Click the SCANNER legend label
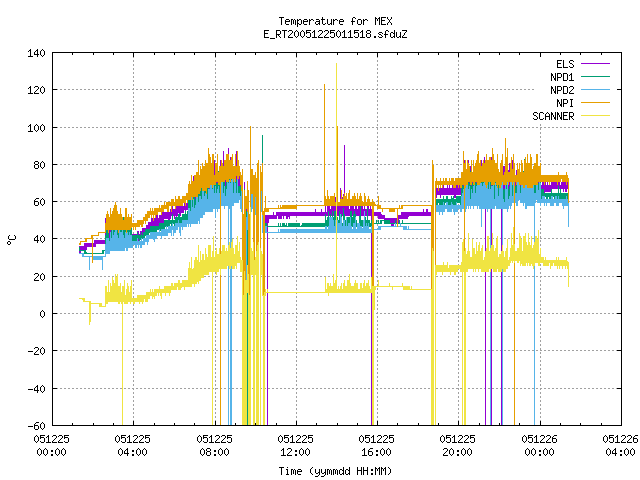Viewport: 640px width, 480px height. pyautogui.click(x=553, y=116)
